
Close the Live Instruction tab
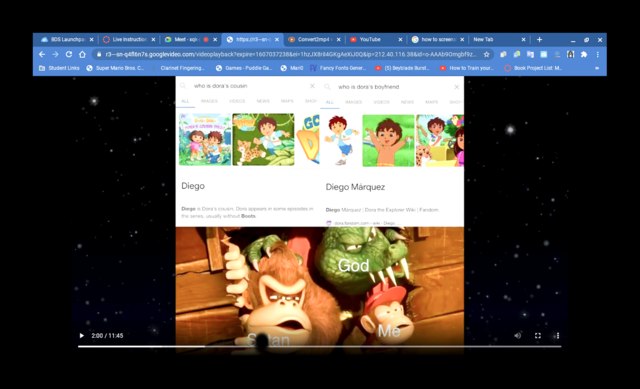click(153, 40)
